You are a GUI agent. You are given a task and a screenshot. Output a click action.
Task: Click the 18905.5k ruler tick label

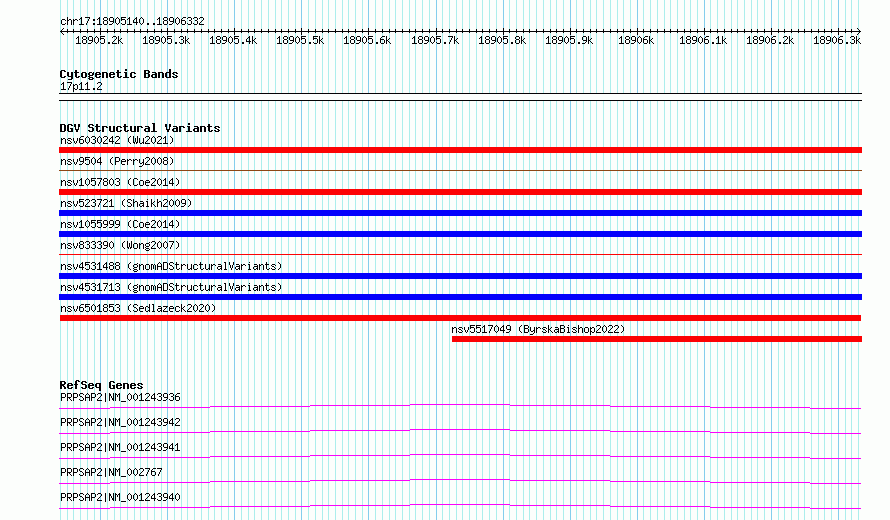click(x=300, y=40)
